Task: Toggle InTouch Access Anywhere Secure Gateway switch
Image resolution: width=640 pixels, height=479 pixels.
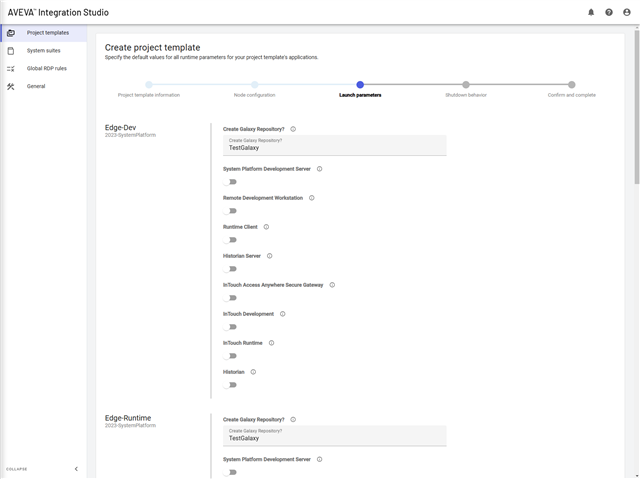Action: [230, 298]
